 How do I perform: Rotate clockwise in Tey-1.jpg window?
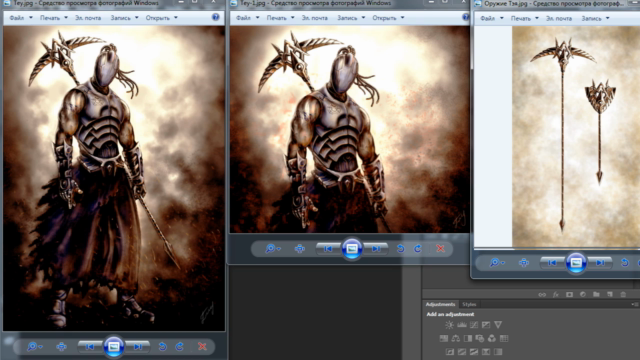pyautogui.click(x=418, y=249)
